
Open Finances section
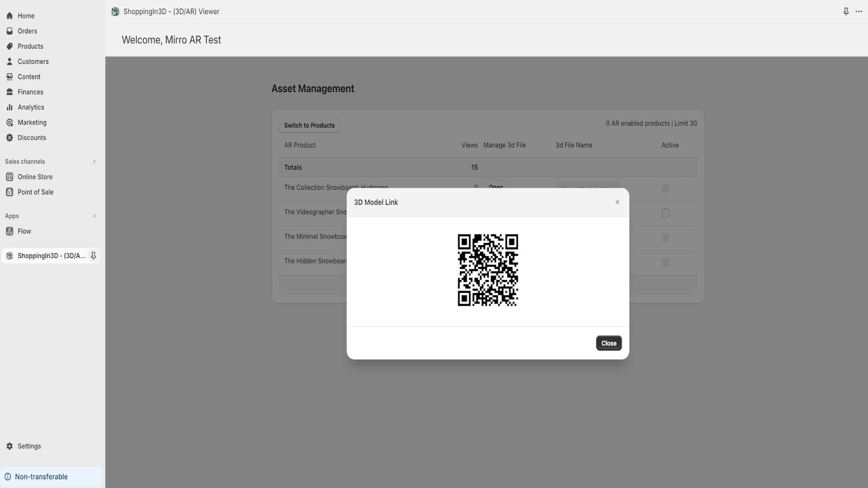click(30, 92)
